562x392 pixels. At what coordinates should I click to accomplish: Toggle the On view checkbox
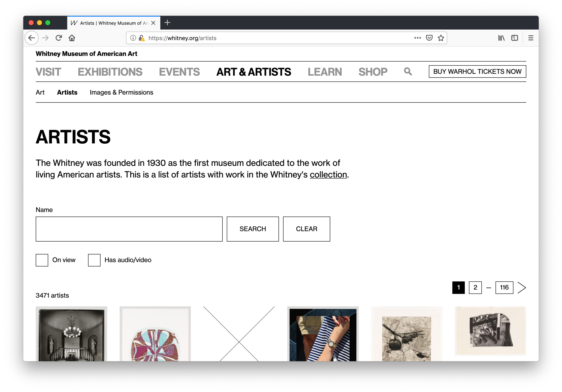click(x=41, y=260)
